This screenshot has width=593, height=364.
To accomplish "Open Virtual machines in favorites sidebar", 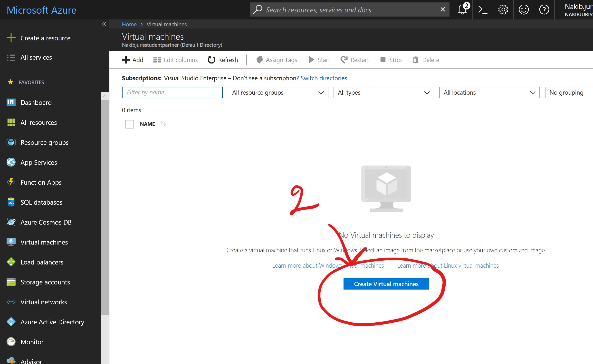I will click(44, 242).
